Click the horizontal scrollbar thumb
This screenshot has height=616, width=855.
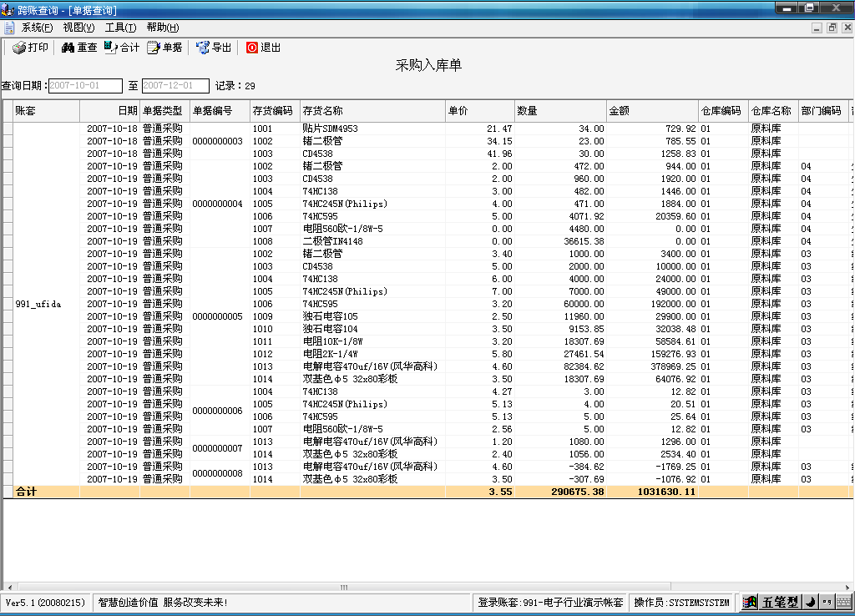coord(343,587)
